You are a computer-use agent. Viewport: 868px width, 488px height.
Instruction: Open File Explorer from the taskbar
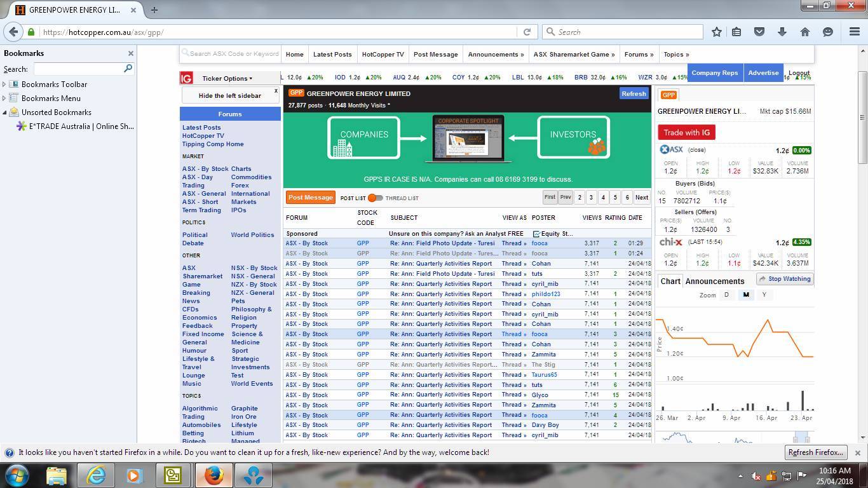coord(57,475)
